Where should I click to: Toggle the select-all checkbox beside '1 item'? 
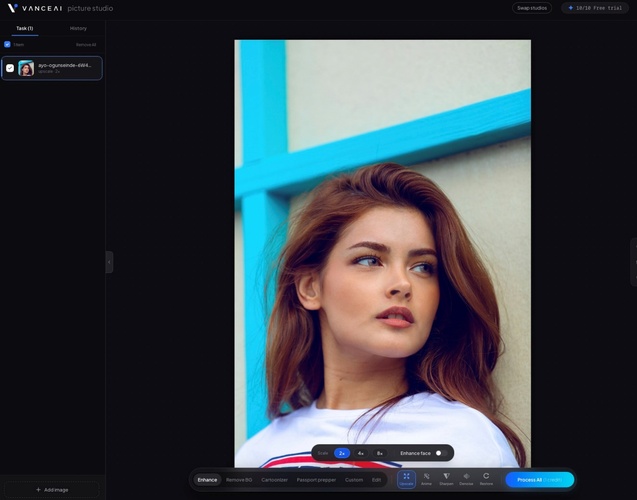pos(7,44)
